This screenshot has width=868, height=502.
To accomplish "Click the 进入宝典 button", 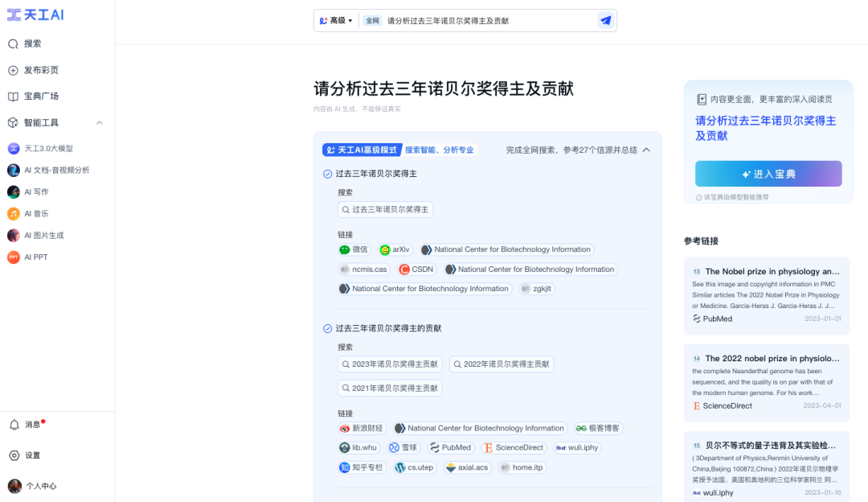I will [768, 173].
